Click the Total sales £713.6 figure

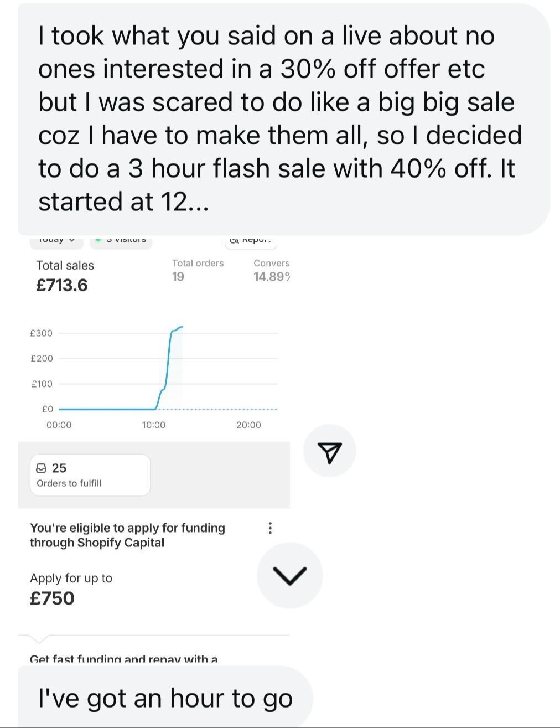point(61,285)
